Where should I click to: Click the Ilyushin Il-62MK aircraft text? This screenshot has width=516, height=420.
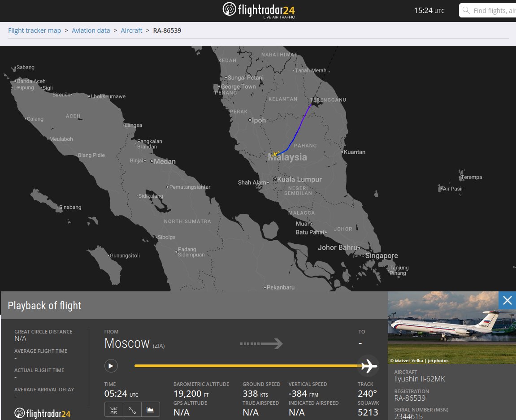click(x=420, y=379)
